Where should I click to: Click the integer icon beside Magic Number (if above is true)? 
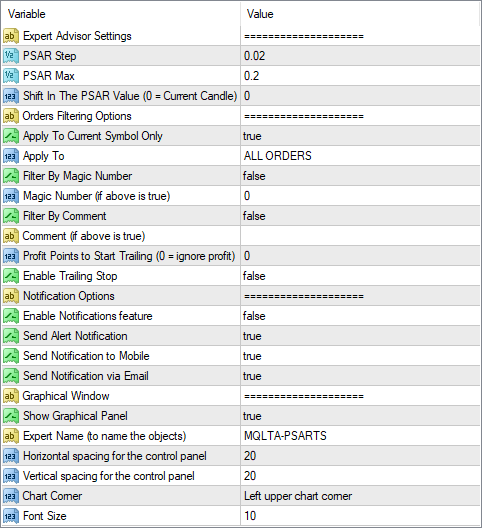pyautogui.click(x=11, y=196)
